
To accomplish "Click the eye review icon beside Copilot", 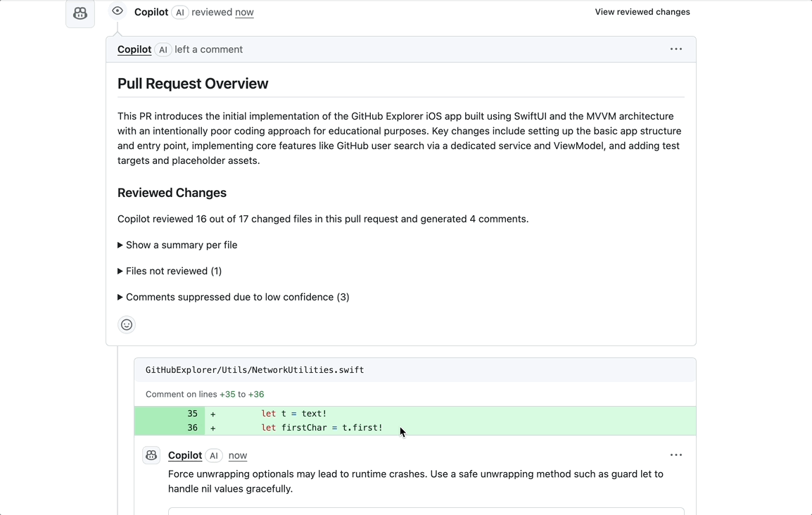I will (118, 11).
